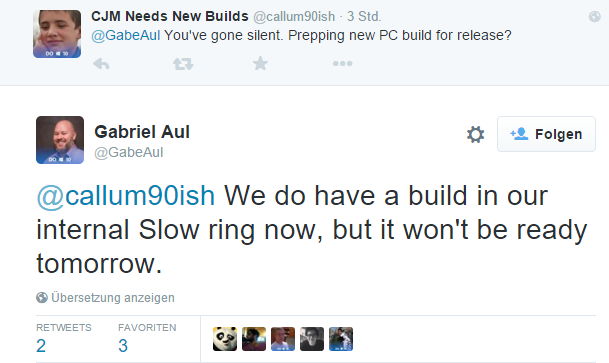View the Favoriten count of 3
The height and width of the screenshot is (363, 609).
[x=123, y=346]
